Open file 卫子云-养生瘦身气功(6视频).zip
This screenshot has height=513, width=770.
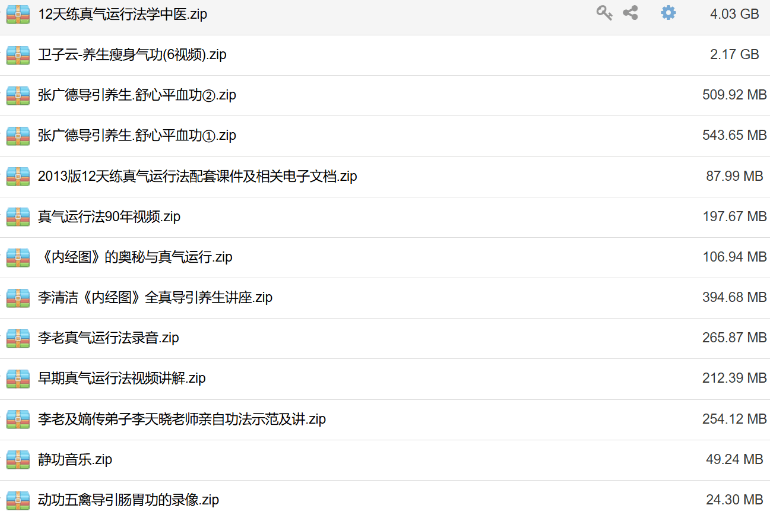tap(132, 54)
